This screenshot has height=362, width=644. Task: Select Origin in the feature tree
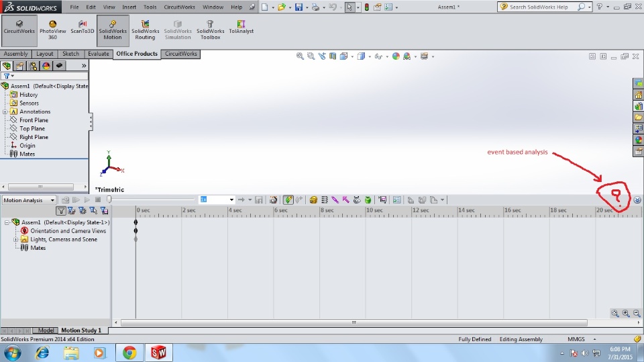[x=27, y=146]
